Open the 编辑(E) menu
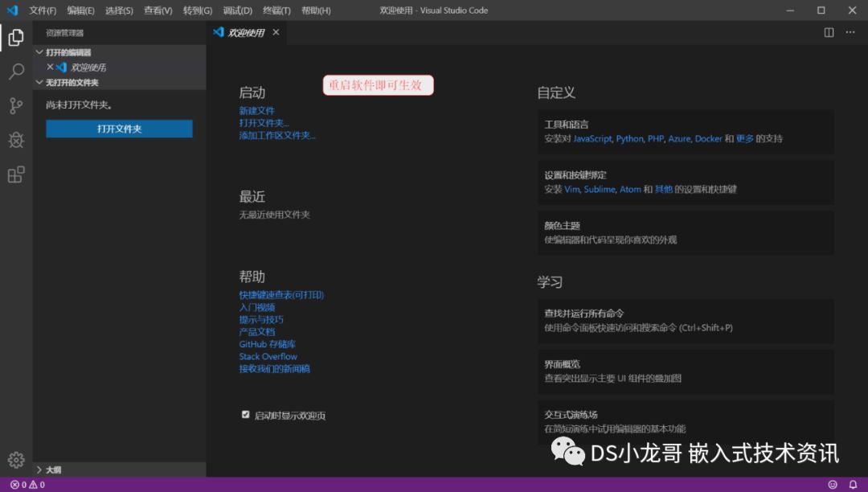Viewport: 868px width, 492px height. 81,10
